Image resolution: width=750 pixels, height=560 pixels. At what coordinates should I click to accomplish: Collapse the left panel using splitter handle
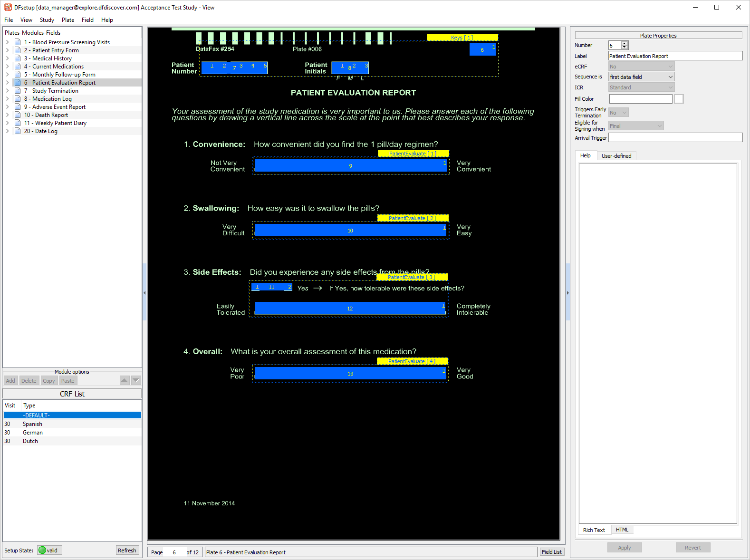click(144, 293)
